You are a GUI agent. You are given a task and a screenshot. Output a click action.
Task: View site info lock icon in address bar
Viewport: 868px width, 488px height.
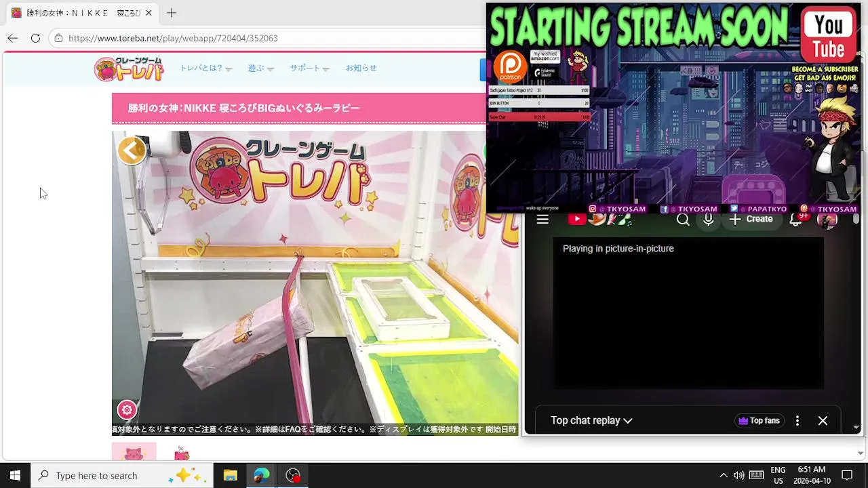59,38
